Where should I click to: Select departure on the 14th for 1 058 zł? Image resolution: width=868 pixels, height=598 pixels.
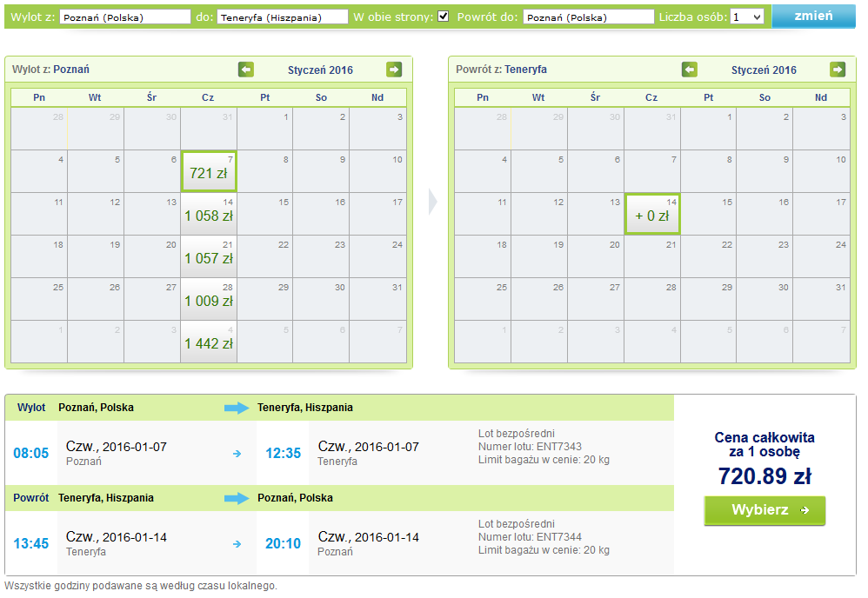[x=210, y=214]
